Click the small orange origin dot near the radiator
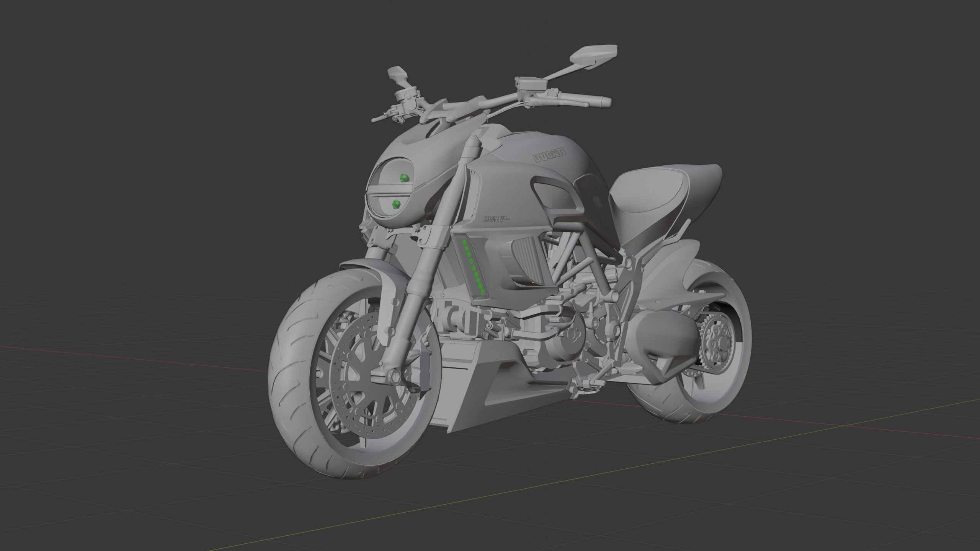This screenshot has width=980, height=551. pos(533,283)
